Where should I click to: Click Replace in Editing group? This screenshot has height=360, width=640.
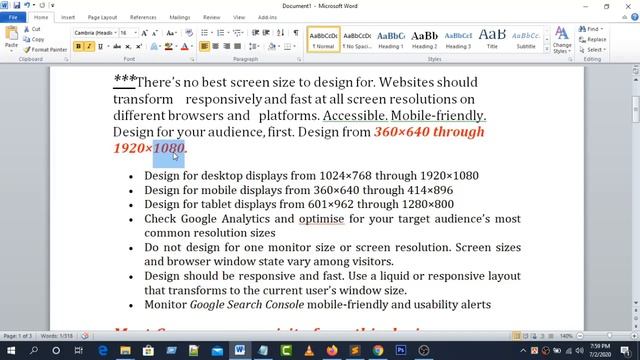[x=593, y=40]
